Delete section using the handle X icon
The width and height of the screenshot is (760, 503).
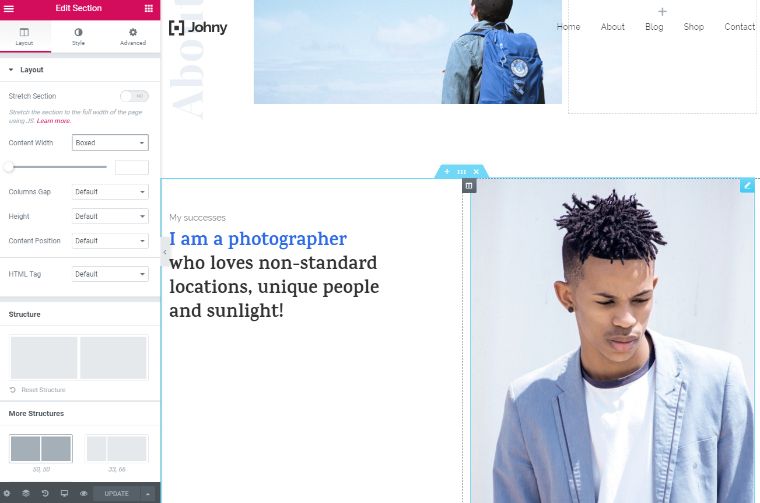[x=476, y=172]
